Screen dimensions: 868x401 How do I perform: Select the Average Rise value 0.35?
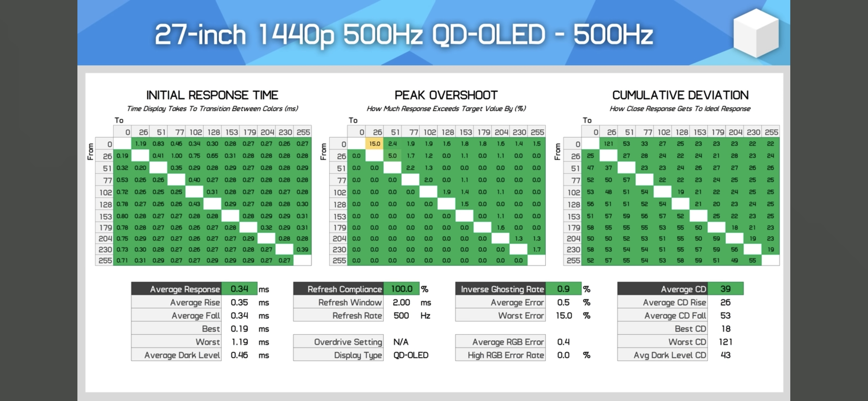(239, 302)
